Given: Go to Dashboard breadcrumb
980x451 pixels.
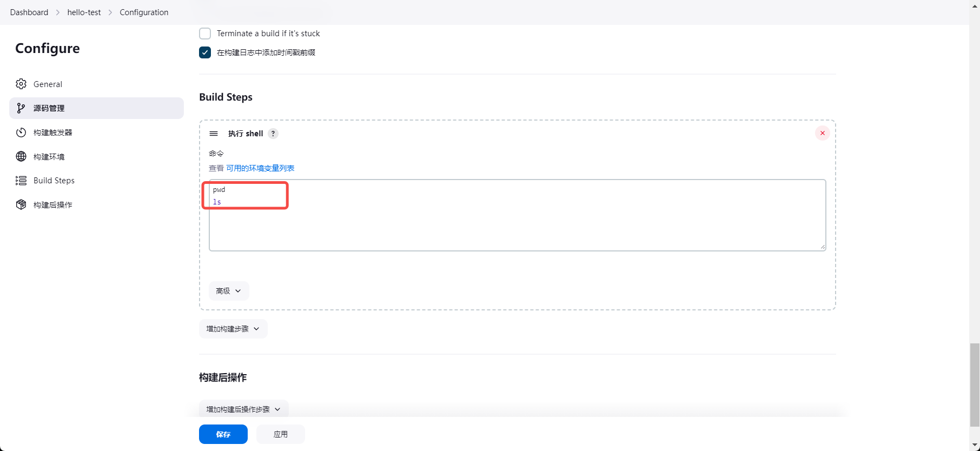Looking at the screenshot, I should click(x=29, y=12).
